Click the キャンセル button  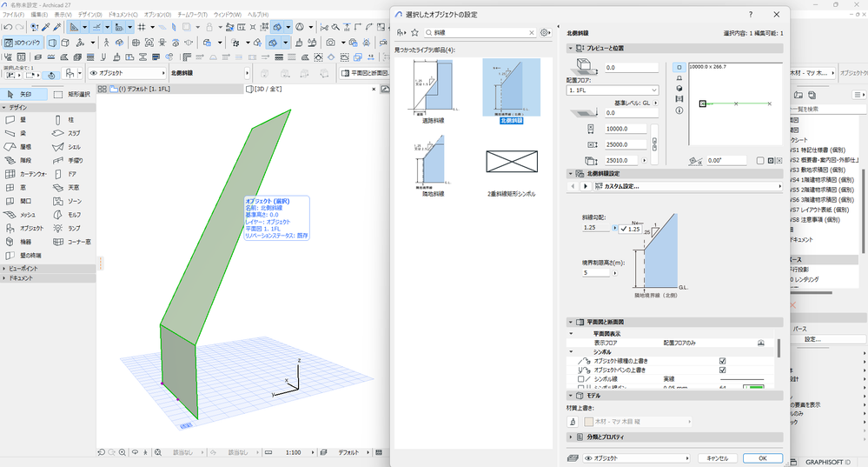point(718,457)
